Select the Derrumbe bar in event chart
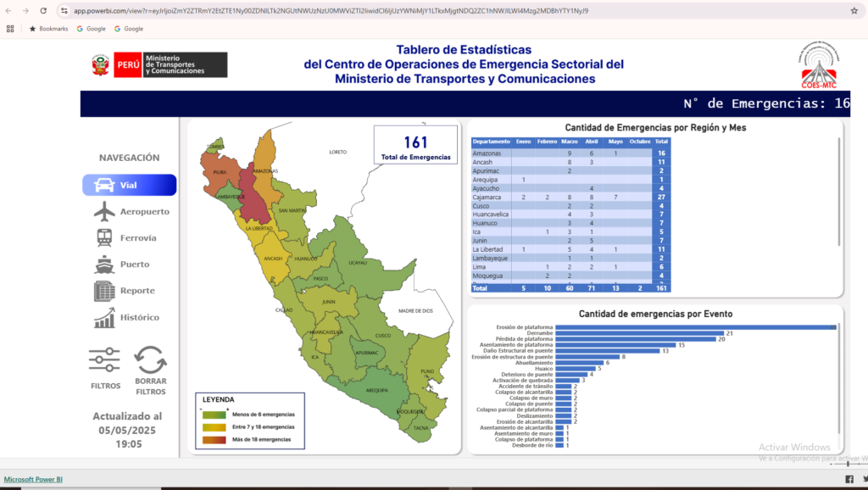Viewport: 868px width, 490px height. pyautogui.click(x=640, y=333)
